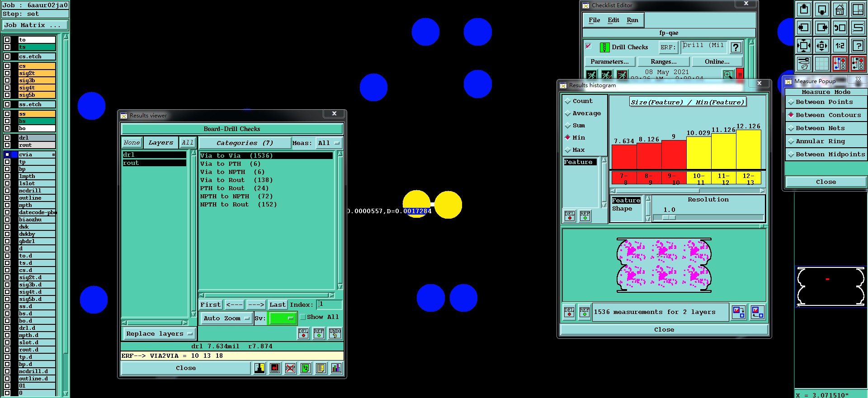Image resolution: width=868 pixels, height=398 pixels.
Task: Click the S-shaped path toolbar icon
Action: pos(858,28)
